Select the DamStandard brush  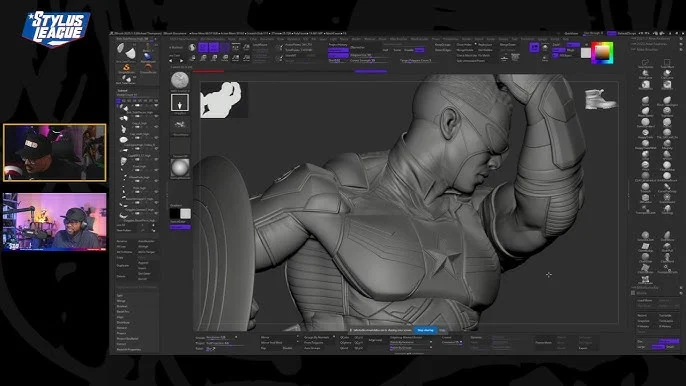pos(645,123)
